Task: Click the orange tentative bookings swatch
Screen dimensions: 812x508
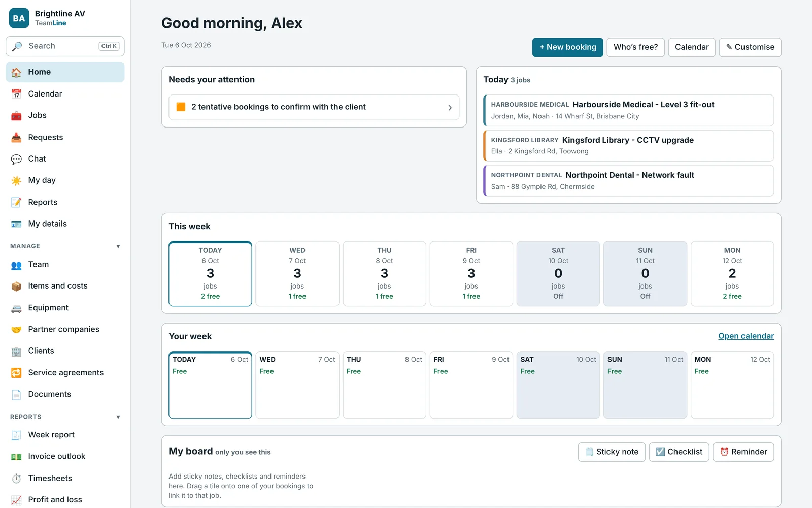Action: click(x=181, y=107)
